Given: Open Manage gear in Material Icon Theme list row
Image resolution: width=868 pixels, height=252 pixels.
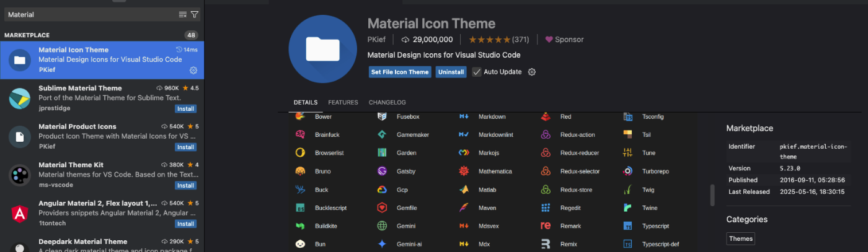Looking at the screenshot, I should [x=193, y=70].
